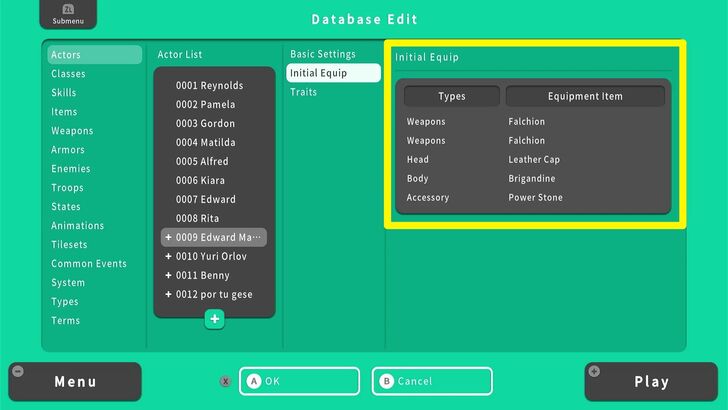The width and height of the screenshot is (728, 410).
Task: Click the X button icon near OK
Action: click(225, 382)
